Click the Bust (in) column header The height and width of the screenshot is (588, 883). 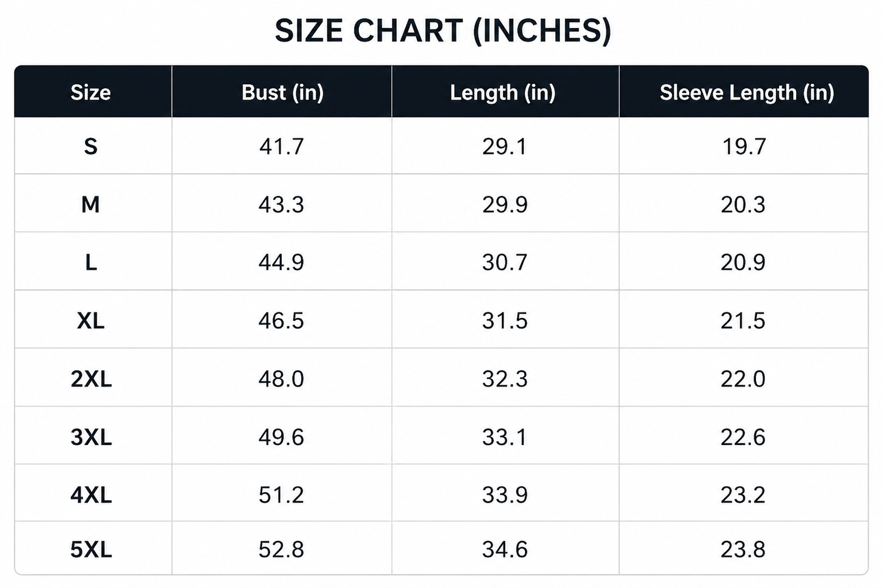coord(282,92)
